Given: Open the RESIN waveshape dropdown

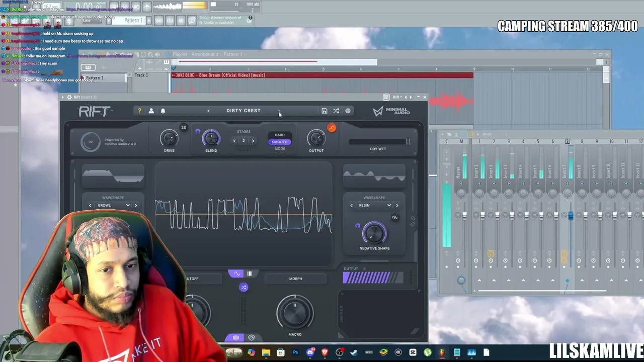Looking at the screenshot, I should pyautogui.click(x=374, y=205).
